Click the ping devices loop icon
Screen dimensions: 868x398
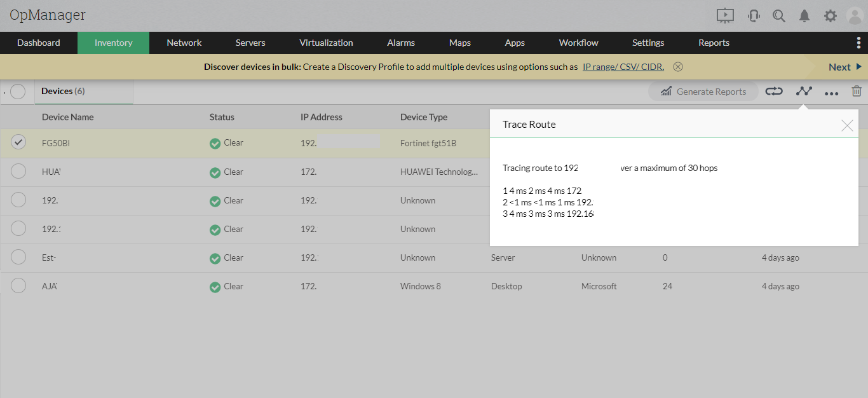(x=774, y=92)
